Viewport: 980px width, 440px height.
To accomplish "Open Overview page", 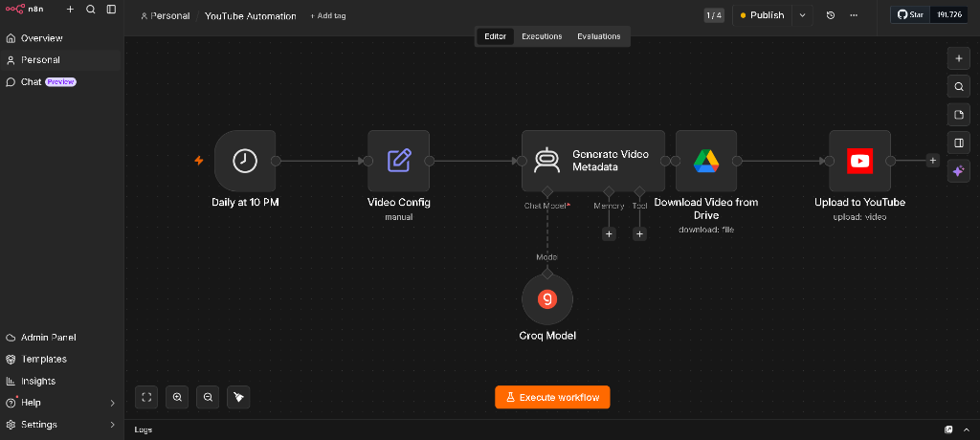I will coord(60,38).
